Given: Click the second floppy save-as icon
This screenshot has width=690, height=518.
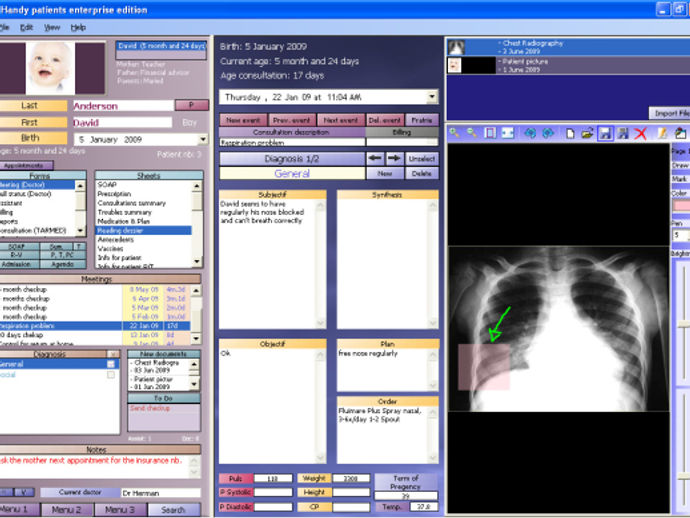Looking at the screenshot, I should (623, 133).
